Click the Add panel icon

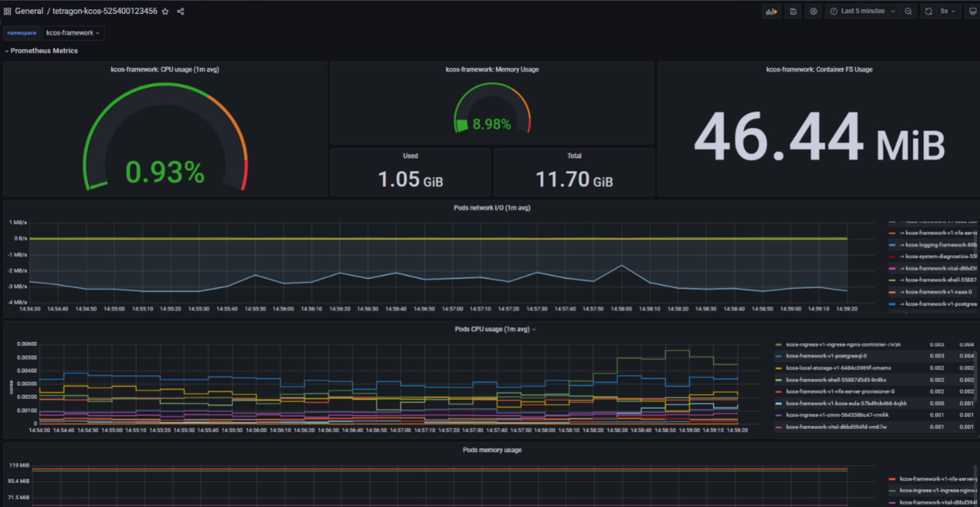pyautogui.click(x=771, y=11)
